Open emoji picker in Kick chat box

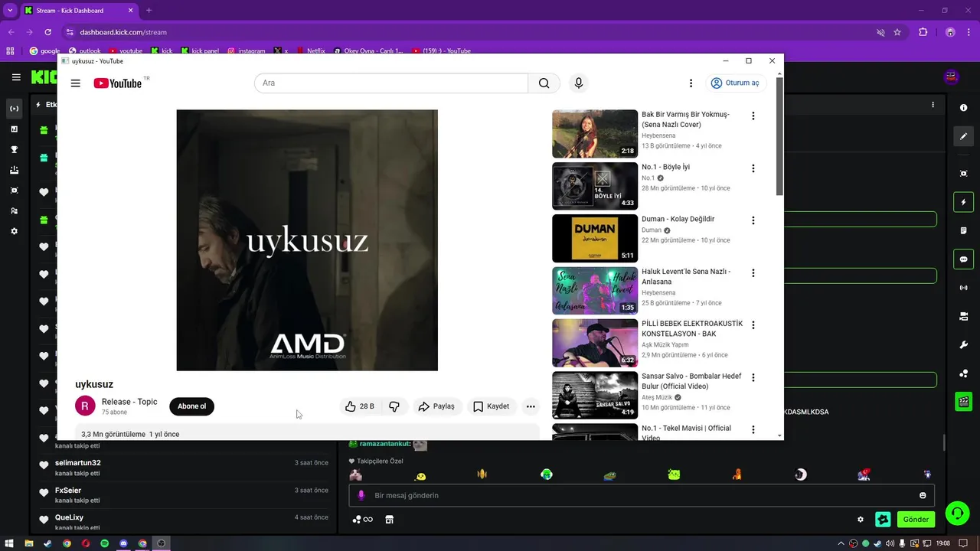coord(923,495)
